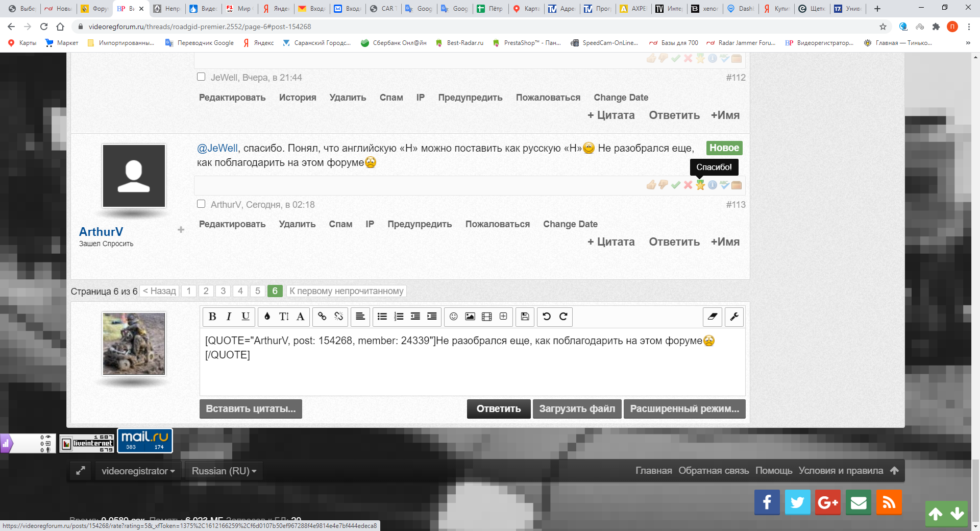Click the undo arrow in editor toolbar
This screenshot has height=531, width=980.
click(547, 317)
